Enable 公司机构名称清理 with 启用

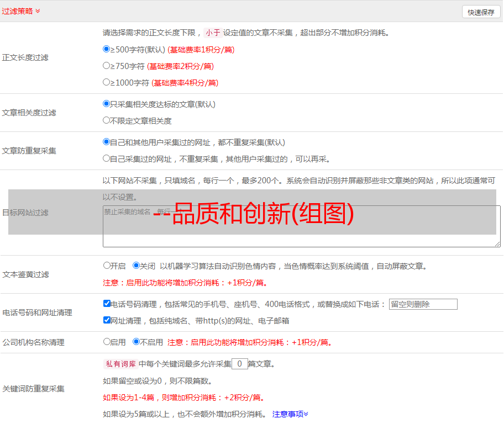tap(107, 342)
